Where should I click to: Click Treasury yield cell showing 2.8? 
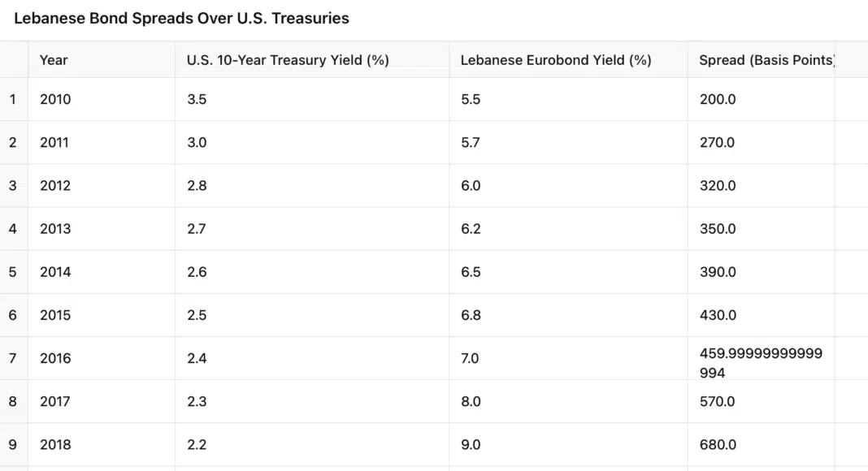197,185
